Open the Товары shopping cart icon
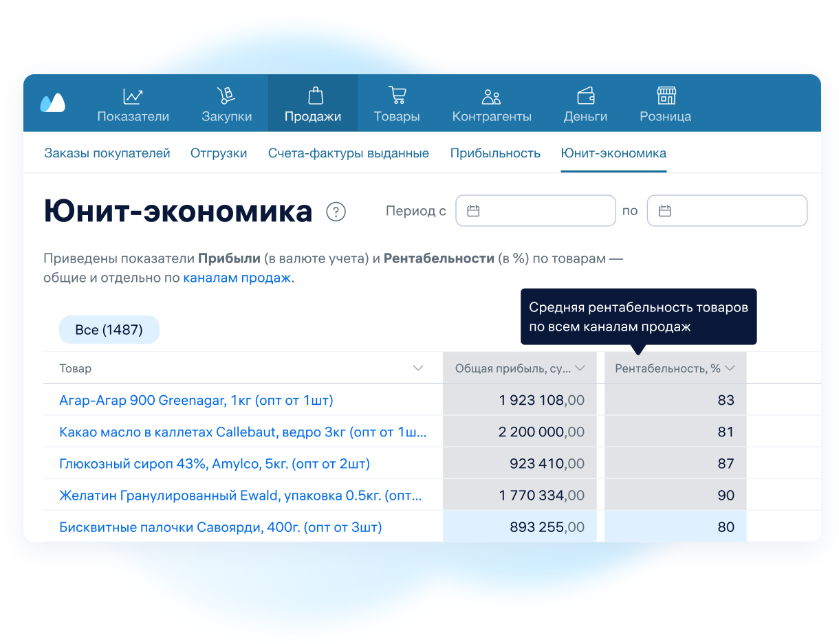Viewport: 839px width, 644px height. [x=397, y=96]
